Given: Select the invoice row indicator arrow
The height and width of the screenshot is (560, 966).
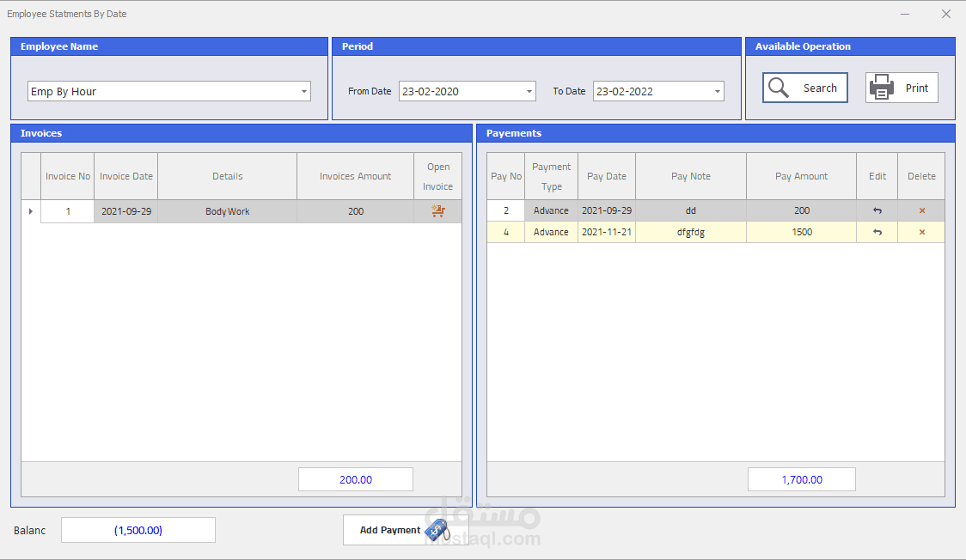Looking at the screenshot, I should [31, 211].
